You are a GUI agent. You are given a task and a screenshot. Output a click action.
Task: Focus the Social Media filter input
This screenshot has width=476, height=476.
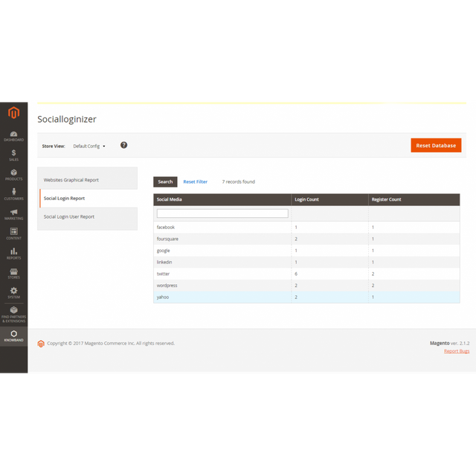click(222, 213)
